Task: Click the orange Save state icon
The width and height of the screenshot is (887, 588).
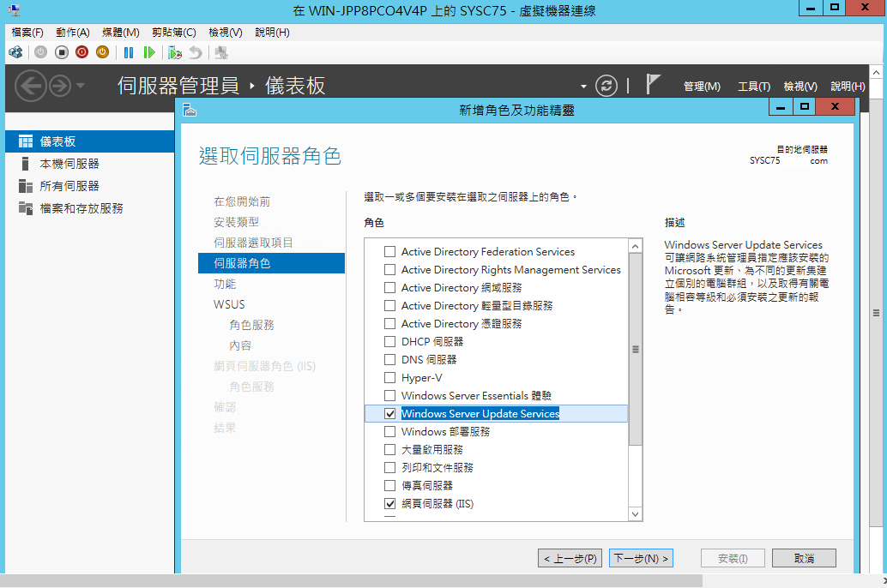Action: 102,52
